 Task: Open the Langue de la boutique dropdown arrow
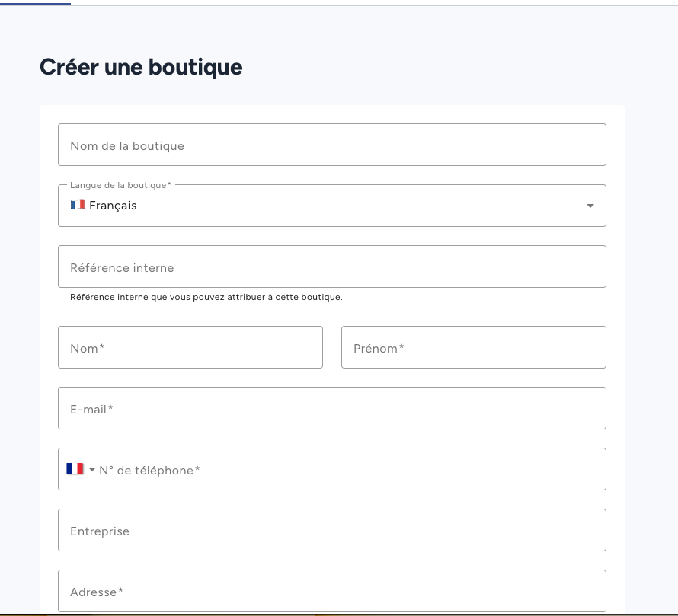(590, 206)
